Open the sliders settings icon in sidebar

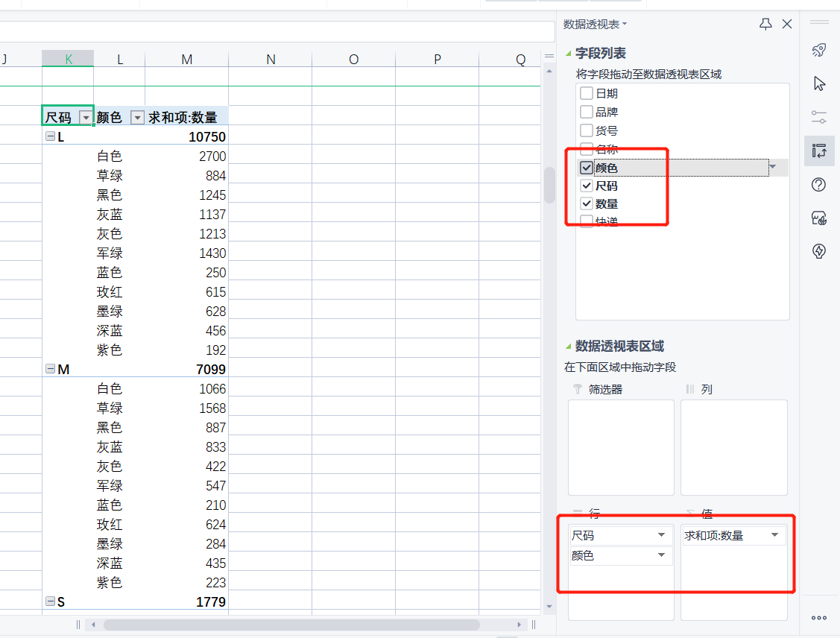point(819,117)
